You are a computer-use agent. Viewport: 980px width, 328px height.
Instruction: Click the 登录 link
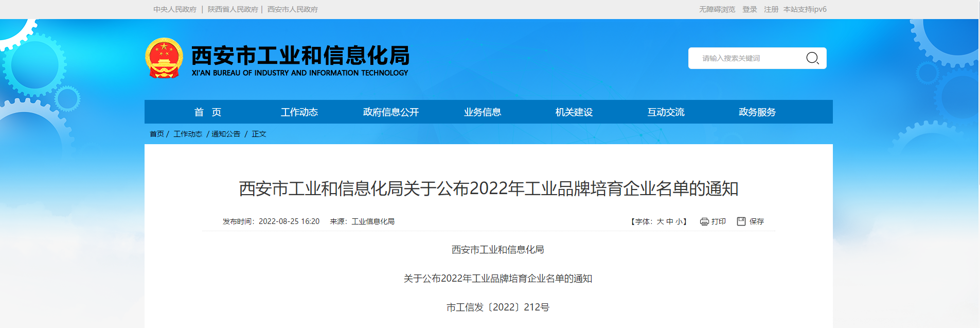[750, 9]
